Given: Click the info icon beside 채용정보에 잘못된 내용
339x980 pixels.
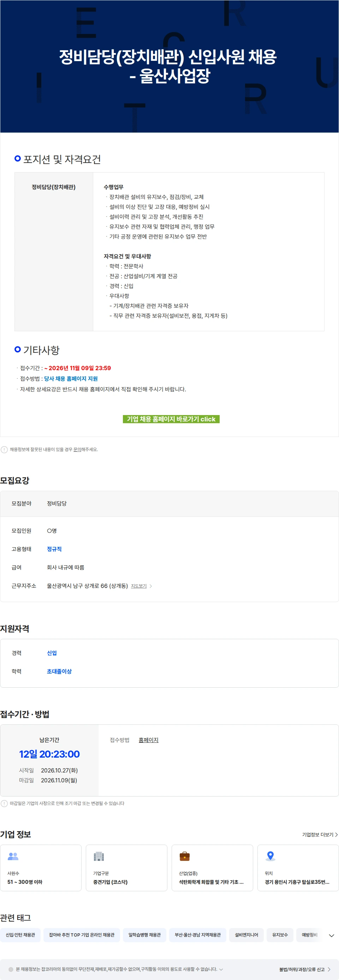Looking at the screenshot, I should click(x=4, y=449).
